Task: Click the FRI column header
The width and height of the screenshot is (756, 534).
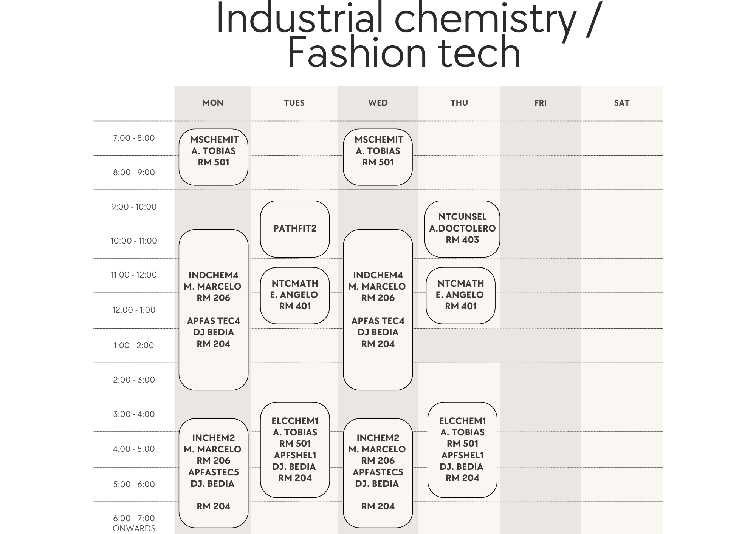Action: 541,103
